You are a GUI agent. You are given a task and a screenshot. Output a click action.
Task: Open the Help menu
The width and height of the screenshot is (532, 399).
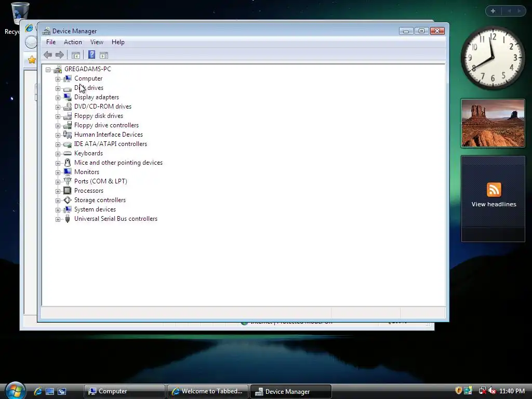tap(118, 42)
